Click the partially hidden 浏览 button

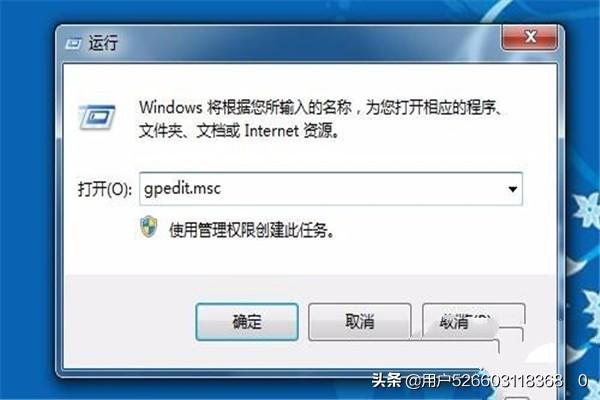pos(473,321)
